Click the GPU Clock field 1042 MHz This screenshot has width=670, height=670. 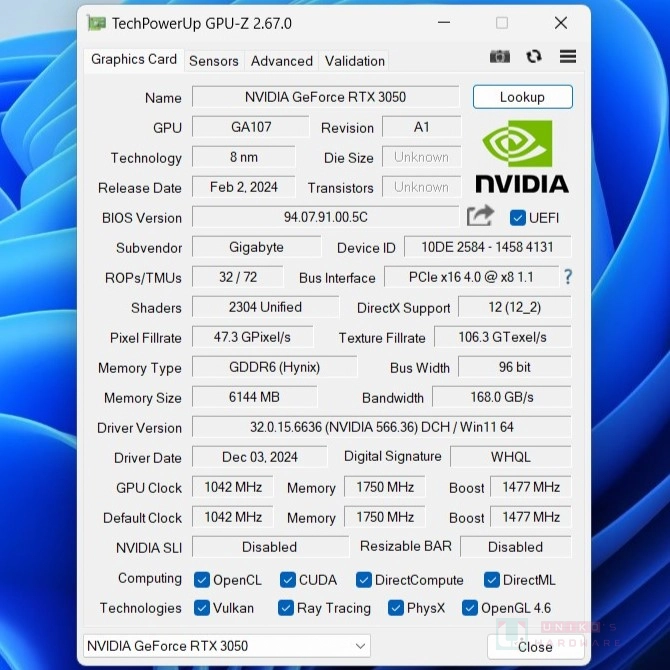tap(233, 487)
